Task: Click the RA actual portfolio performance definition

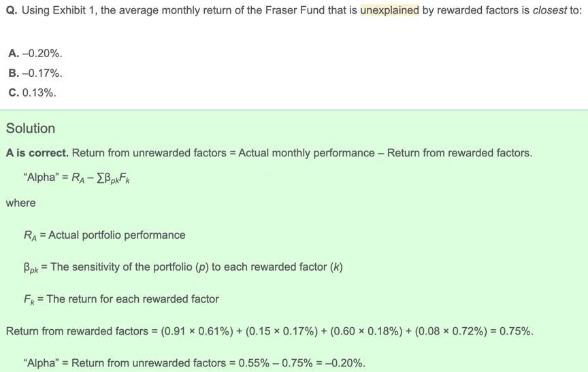Action: [x=103, y=235]
